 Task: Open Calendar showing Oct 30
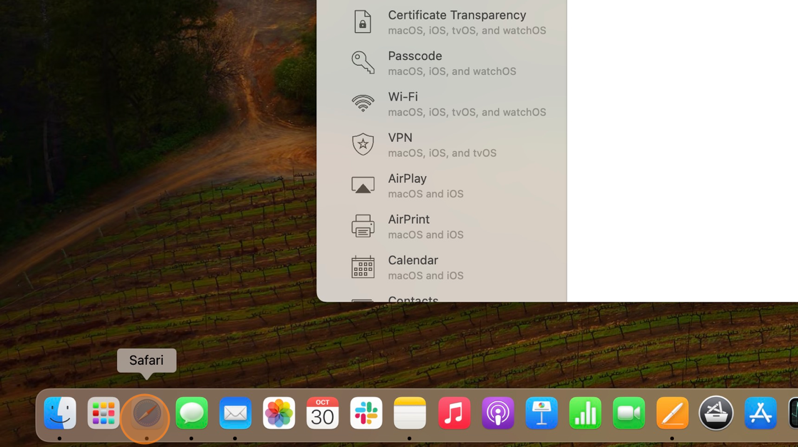tap(322, 413)
